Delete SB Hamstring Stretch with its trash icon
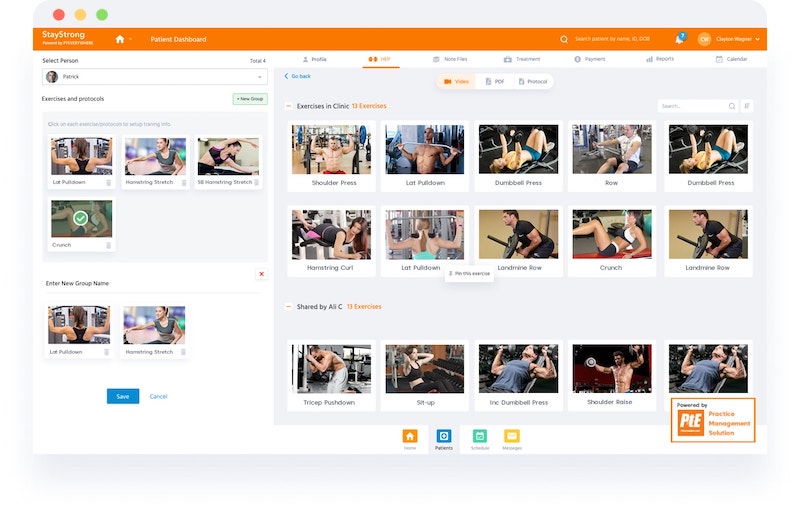This screenshot has width=800, height=514. point(257,183)
